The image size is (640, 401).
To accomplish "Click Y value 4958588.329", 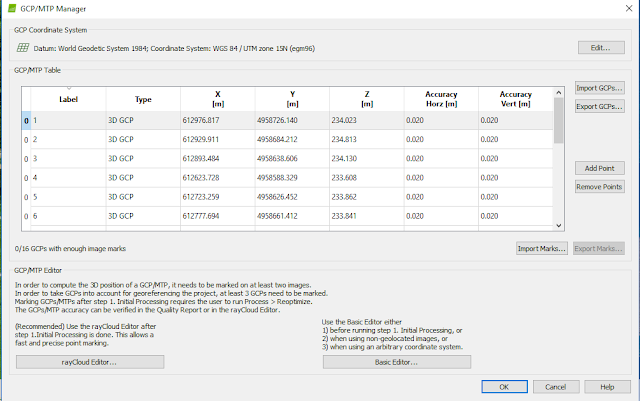I will point(277,178).
